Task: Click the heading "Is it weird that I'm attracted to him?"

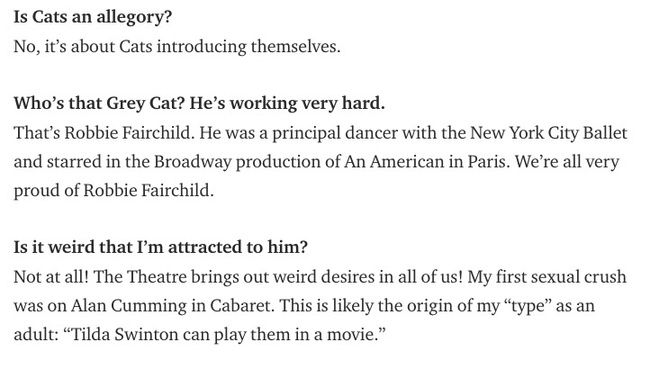Action: pyautogui.click(x=161, y=247)
